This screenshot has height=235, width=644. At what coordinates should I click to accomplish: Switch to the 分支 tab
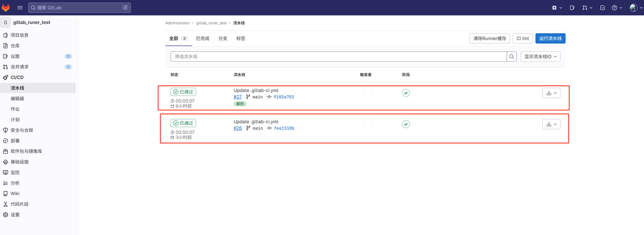coord(223,39)
